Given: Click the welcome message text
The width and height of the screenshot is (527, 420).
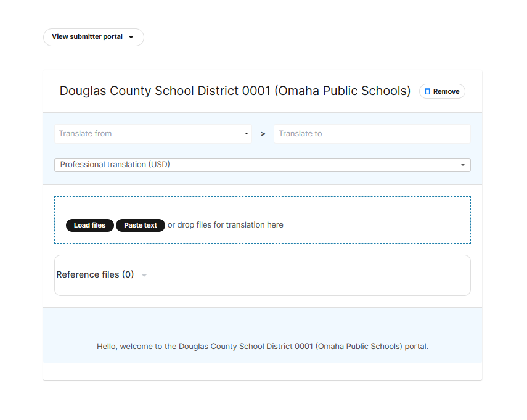Looking at the screenshot, I should (263, 347).
